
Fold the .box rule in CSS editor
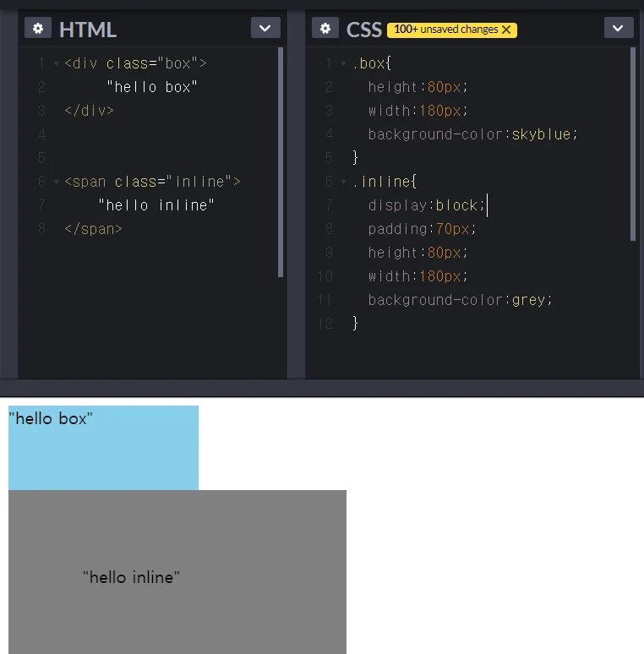344,63
